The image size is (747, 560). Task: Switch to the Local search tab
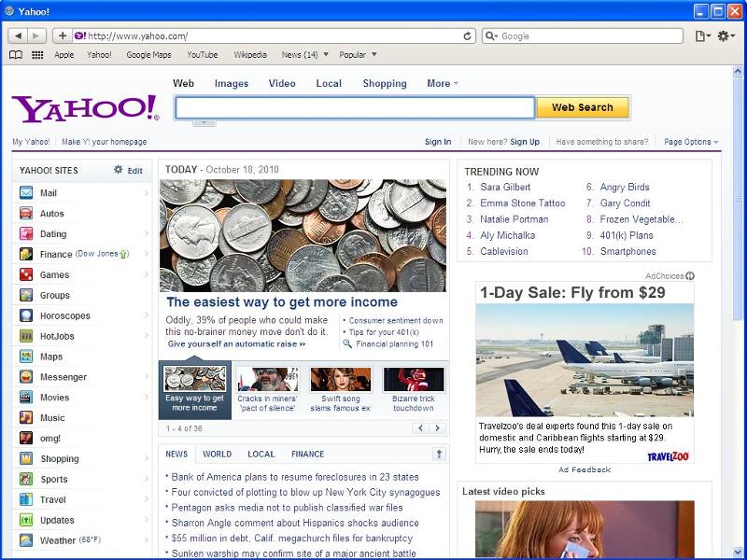coord(329,83)
